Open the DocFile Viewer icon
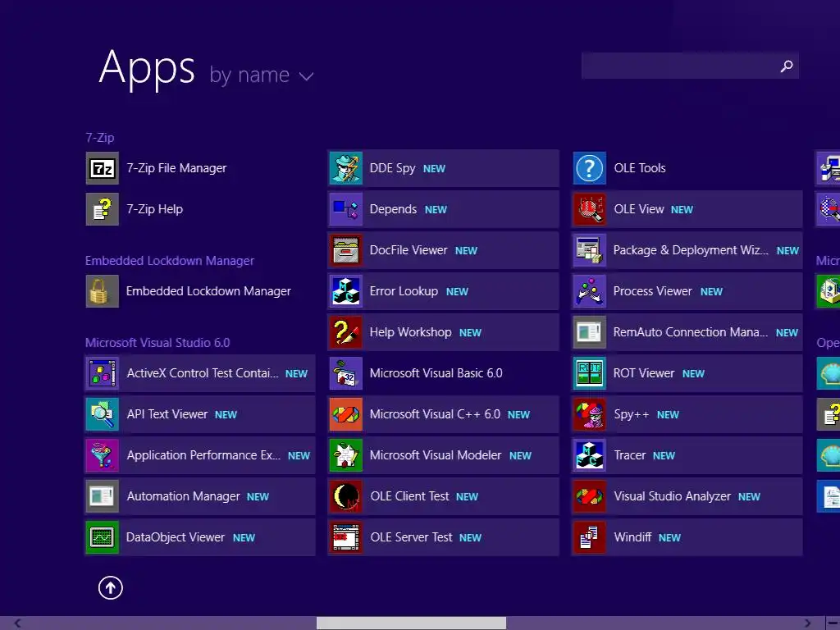The width and height of the screenshot is (840, 630). coord(346,250)
